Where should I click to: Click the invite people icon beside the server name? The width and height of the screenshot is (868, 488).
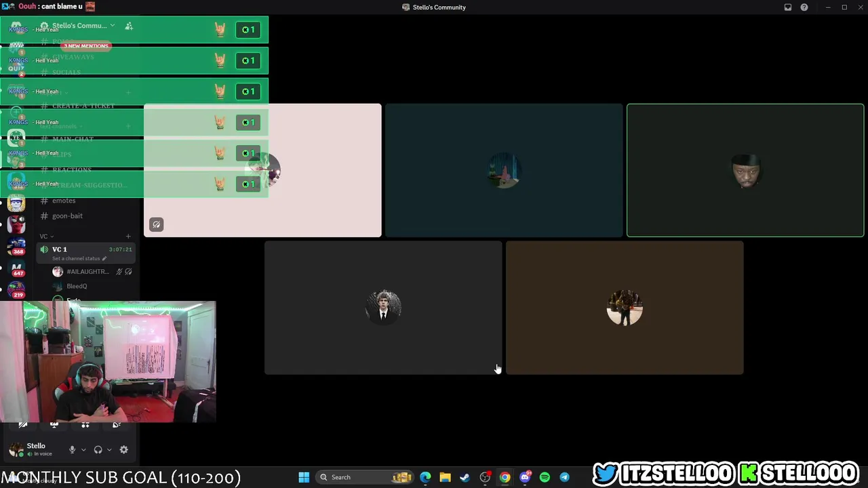click(129, 26)
